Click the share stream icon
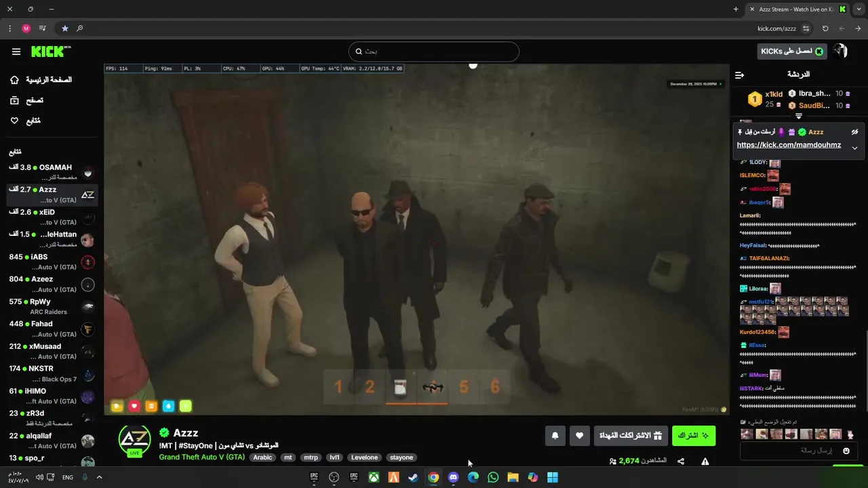This screenshot has height=488, width=868. click(x=681, y=462)
